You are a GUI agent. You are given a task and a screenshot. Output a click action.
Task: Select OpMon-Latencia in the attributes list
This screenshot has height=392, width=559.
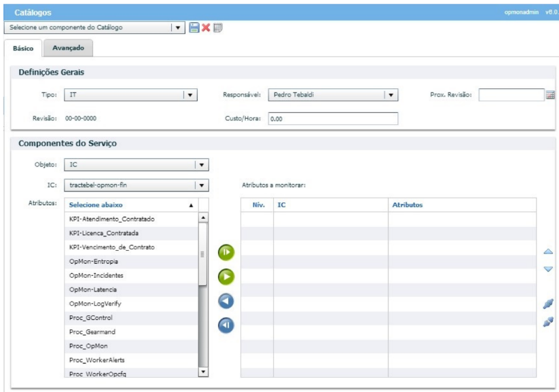point(93,290)
